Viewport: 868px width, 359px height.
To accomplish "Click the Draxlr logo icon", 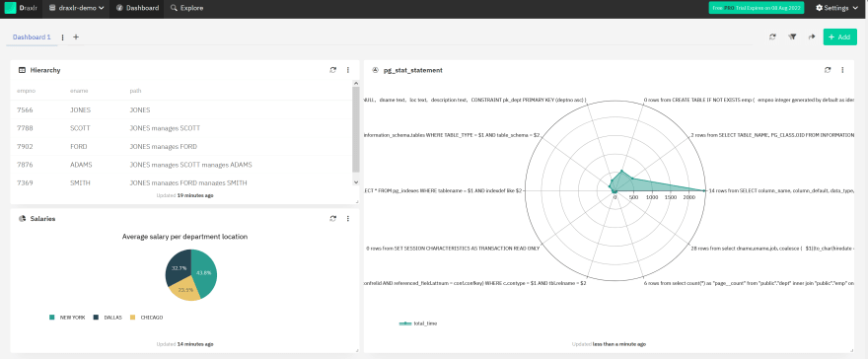I will coord(10,8).
